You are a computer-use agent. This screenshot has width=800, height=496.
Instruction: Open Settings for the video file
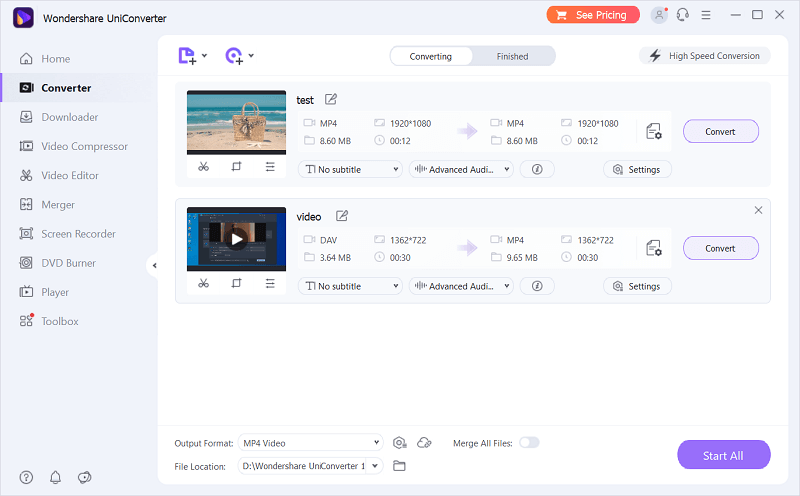point(637,286)
